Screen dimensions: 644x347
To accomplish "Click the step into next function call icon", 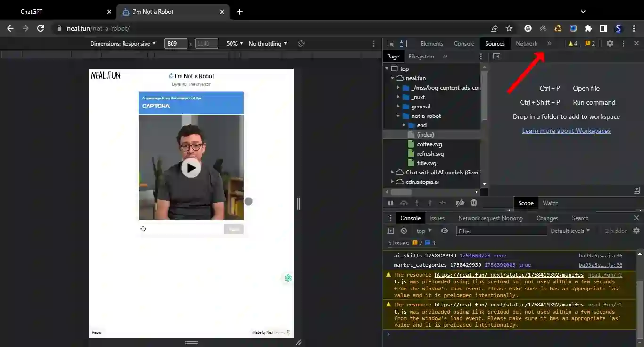I will point(416,203).
